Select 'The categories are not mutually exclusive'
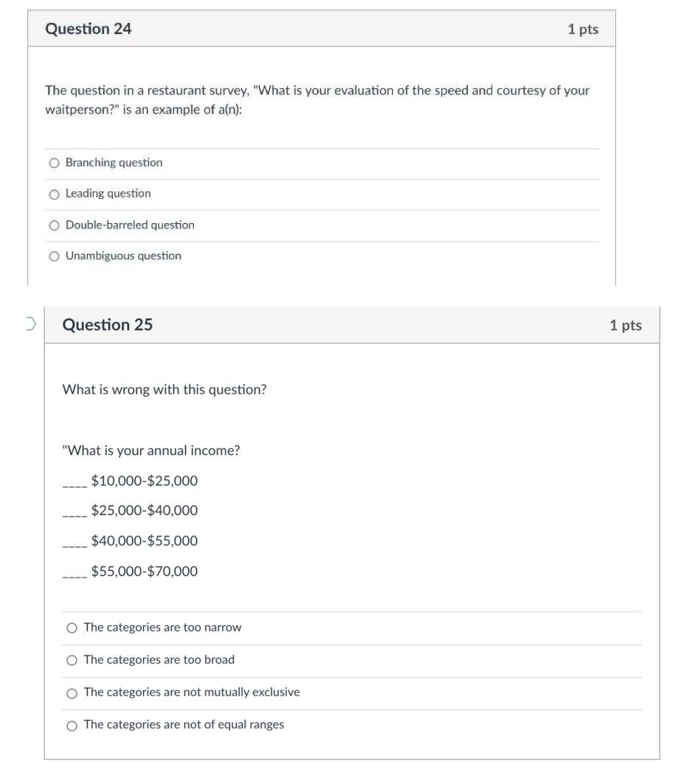This screenshot has height=769, width=700. [x=73, y=692]
